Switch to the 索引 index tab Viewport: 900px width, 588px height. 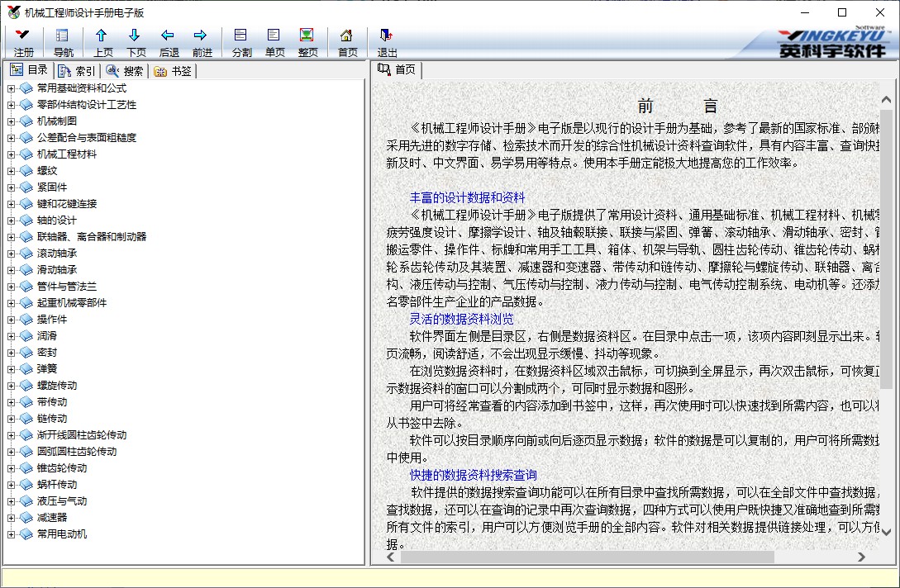(77, 71)
